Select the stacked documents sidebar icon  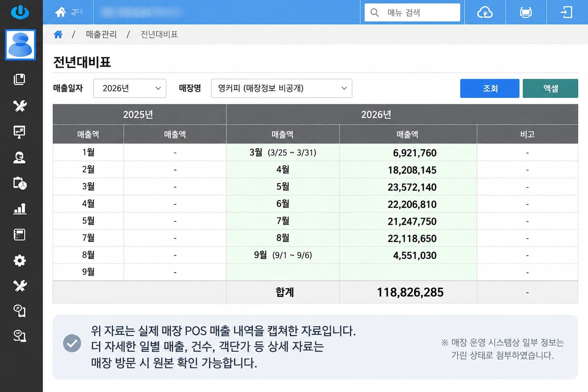point(20,79)
